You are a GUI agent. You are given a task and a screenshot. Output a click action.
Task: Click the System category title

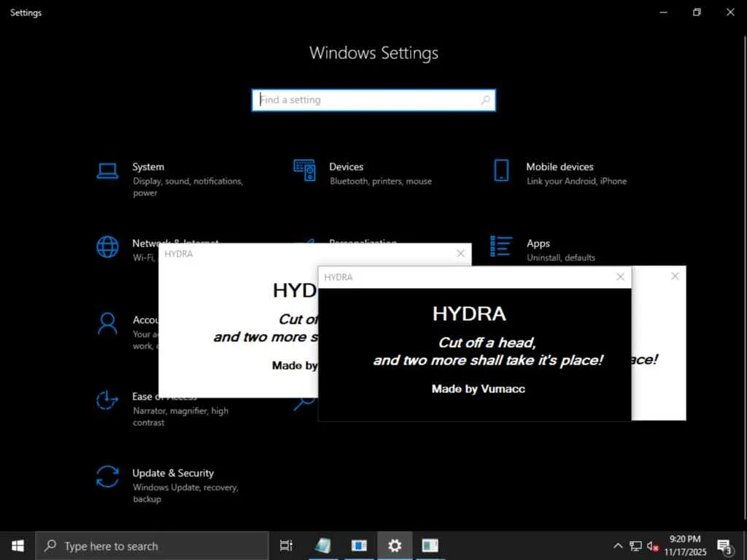coord(148,167)
